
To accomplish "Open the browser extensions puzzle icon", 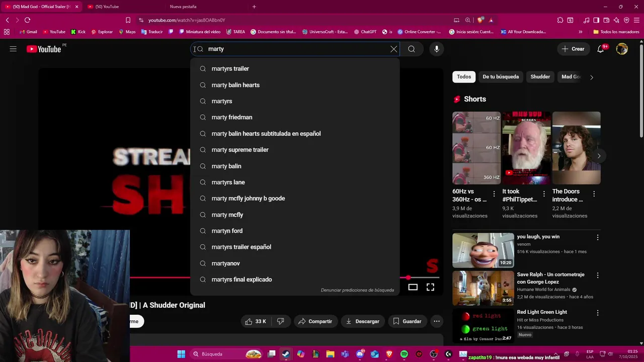I will click(x=560, y=20).
